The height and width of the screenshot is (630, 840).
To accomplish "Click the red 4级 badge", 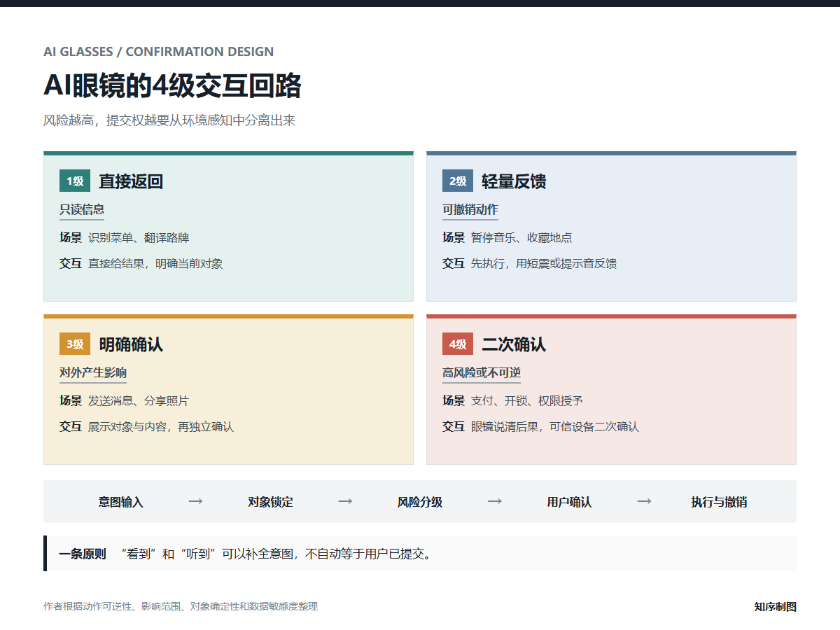I will click(x=458, y=344).
